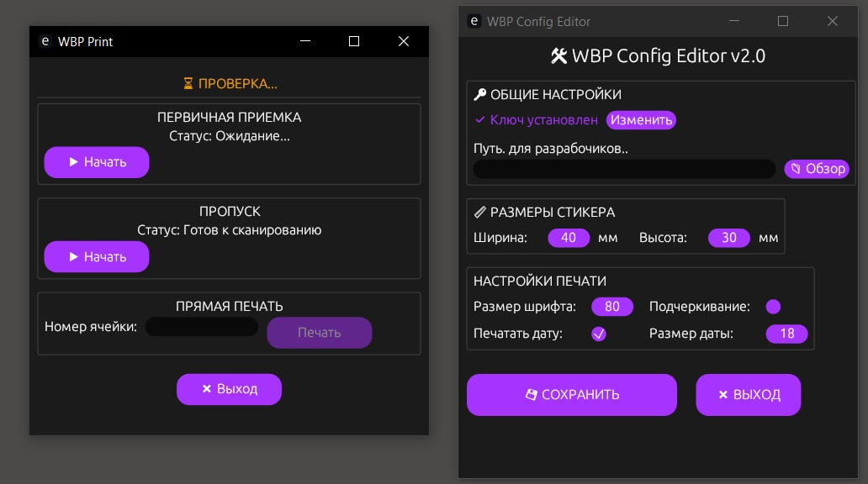Click the Номер ячейки input field
This screenshot has width=868, height=484.
coord(202,327)
